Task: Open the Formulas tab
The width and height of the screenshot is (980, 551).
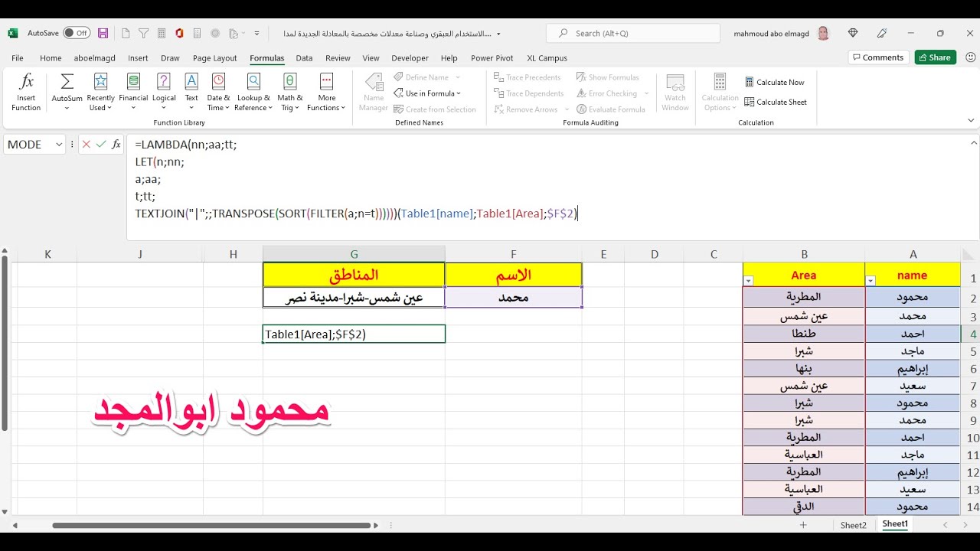Action: pyautogui.click(x=266, y=58)
